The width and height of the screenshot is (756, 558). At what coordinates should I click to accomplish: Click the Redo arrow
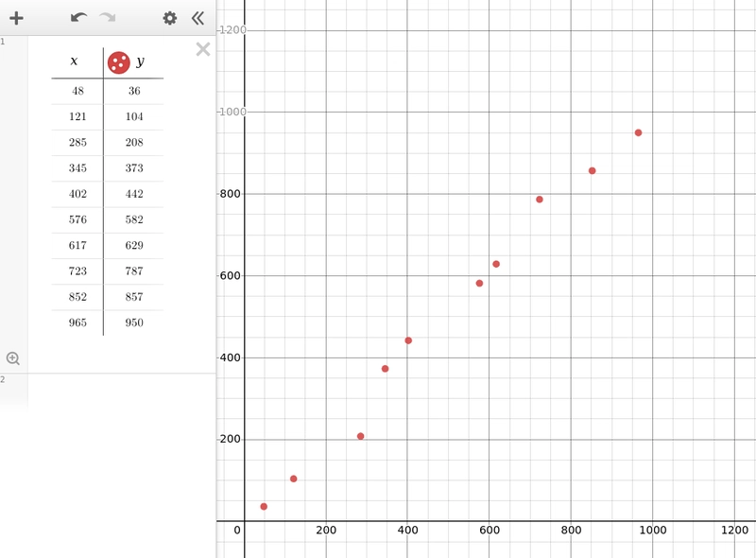pyautogui.click(x=108, y=18)
